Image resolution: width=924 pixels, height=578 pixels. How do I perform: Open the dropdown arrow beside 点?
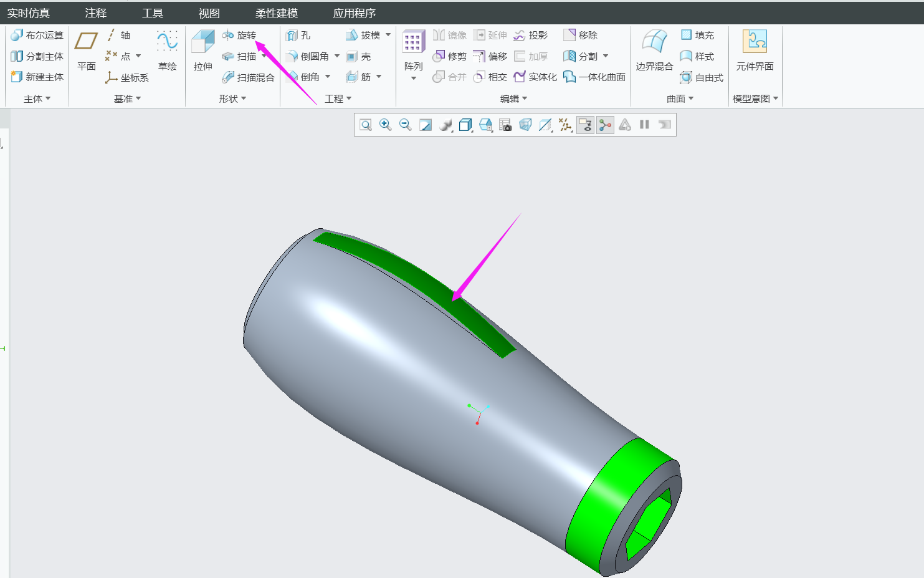pos(138,56)
